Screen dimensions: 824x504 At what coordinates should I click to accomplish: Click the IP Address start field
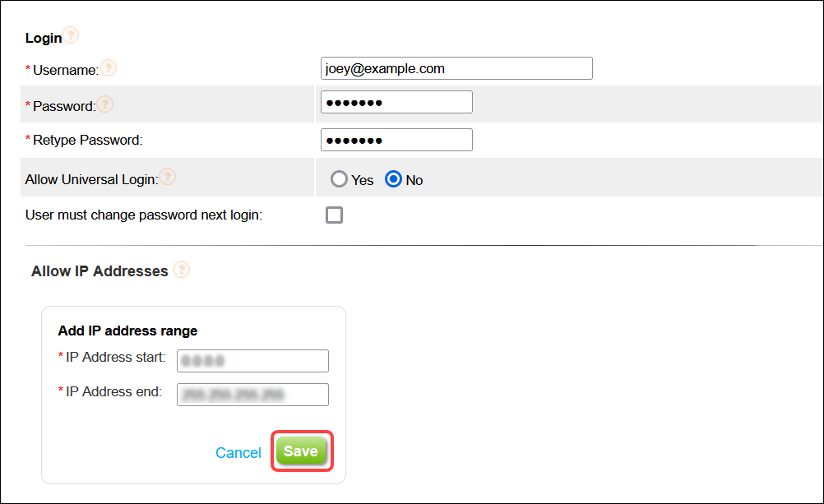point(252,360)
